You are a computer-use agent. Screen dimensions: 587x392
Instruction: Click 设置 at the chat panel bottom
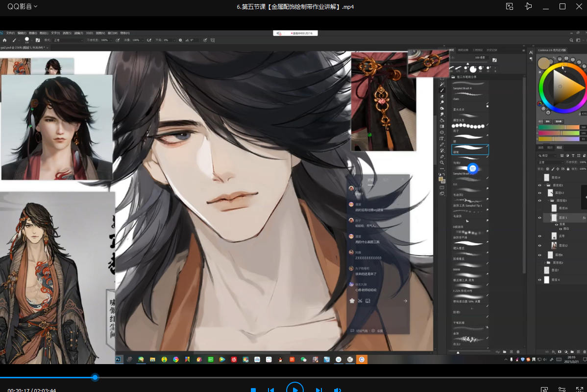point(380,331)
